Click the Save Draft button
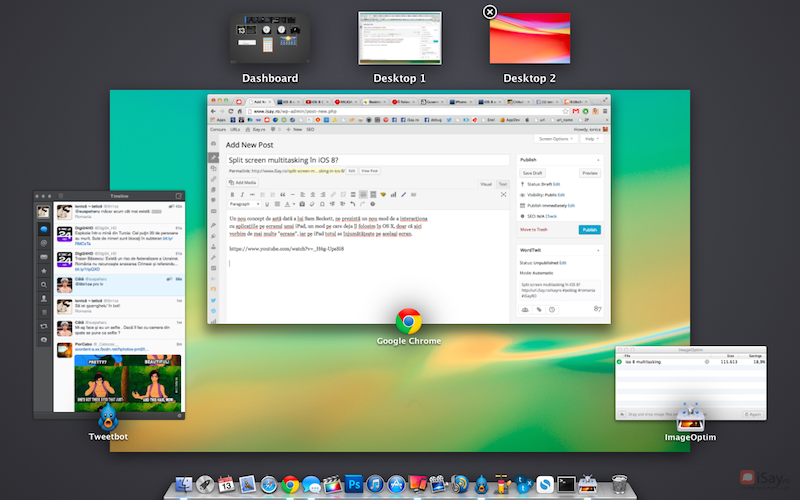Screen dimensions: 800x500 533,173
